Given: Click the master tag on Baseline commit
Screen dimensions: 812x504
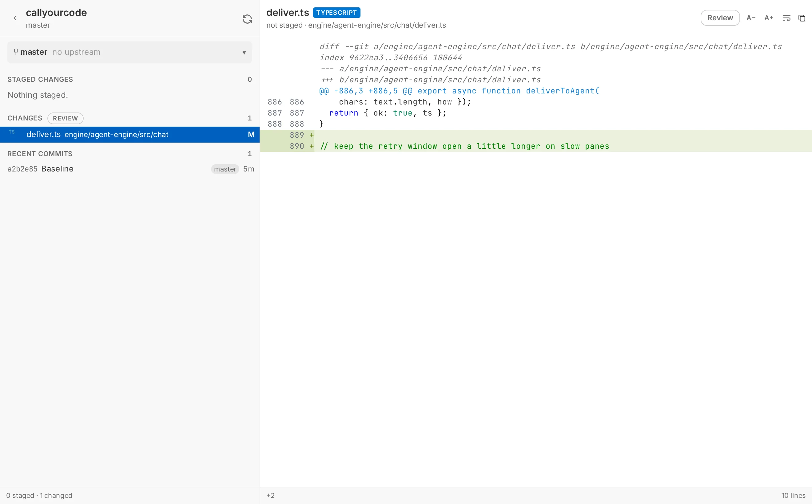Looking at the screenshot, I should tap(225, 169).
